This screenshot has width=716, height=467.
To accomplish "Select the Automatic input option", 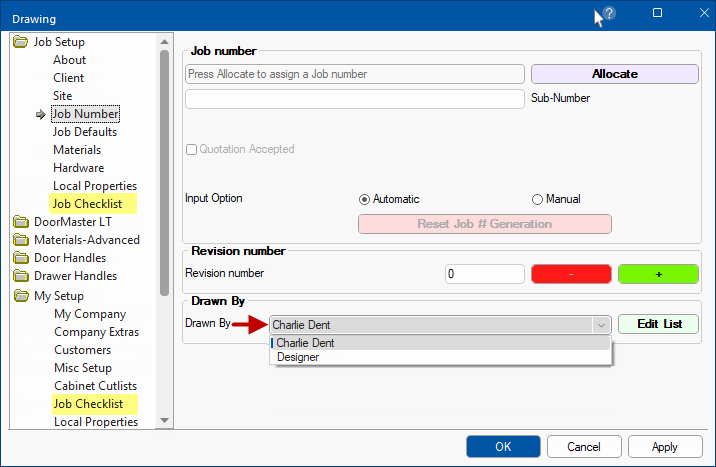I will click(364, 199).
